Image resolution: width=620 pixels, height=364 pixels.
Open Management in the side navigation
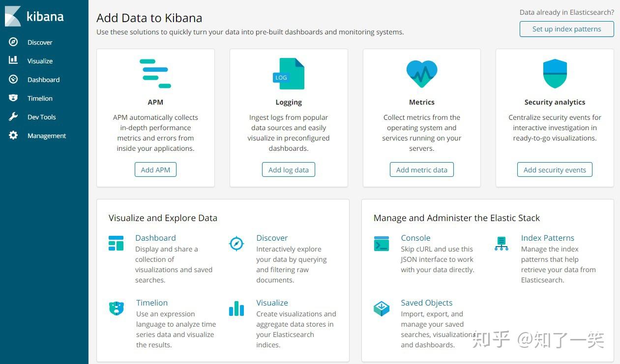[47, 136]
